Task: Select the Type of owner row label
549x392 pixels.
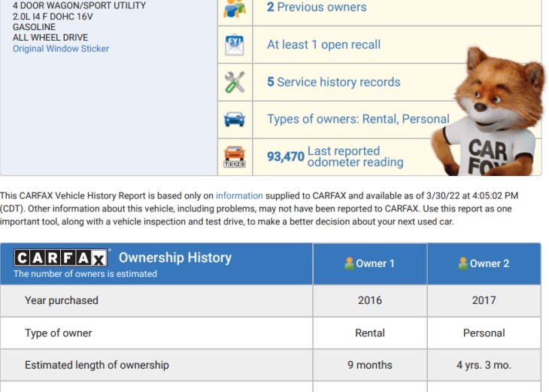Action: tap(58, 333)
